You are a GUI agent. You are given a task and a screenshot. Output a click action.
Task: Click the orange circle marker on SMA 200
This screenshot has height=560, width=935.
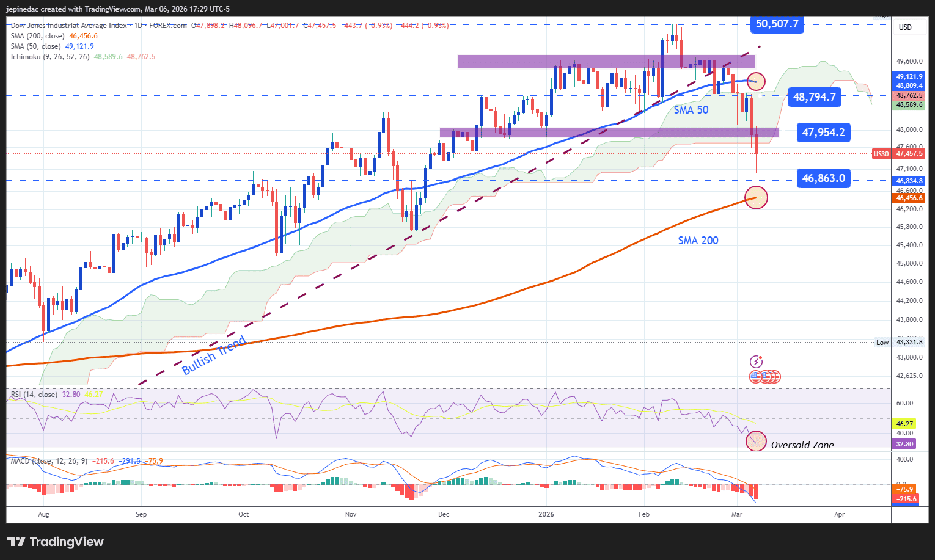pyautogui.click(x=756, y=198)
